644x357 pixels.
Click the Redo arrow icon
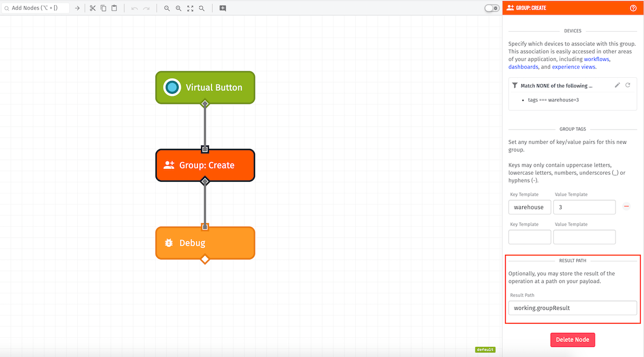146,8
